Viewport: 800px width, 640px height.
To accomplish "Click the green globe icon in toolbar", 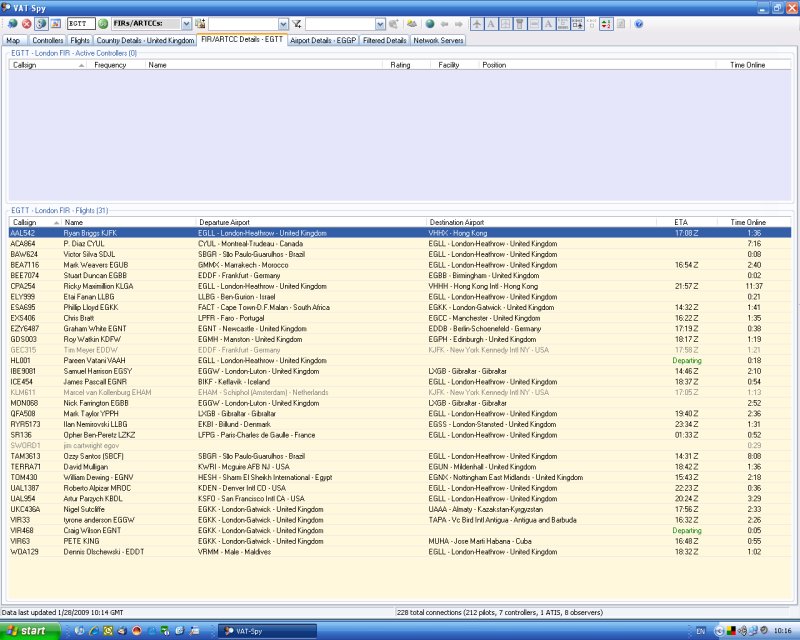I will [429, 23].
